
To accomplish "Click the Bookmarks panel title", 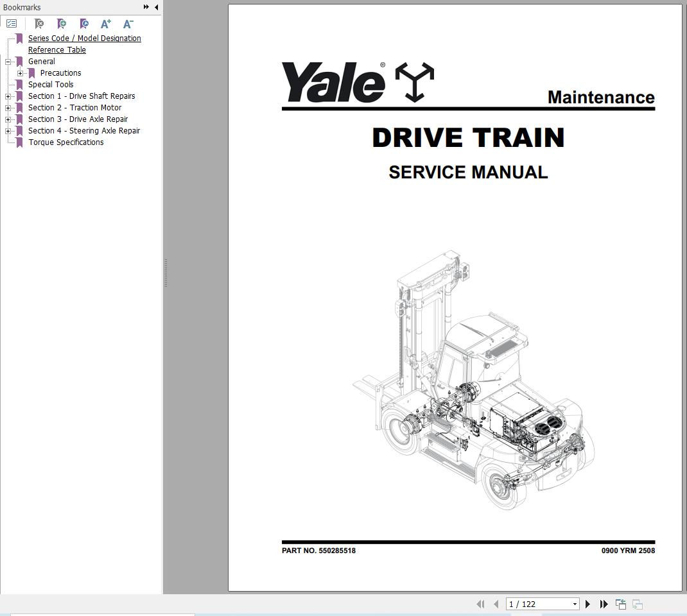I will pos(22,8).
